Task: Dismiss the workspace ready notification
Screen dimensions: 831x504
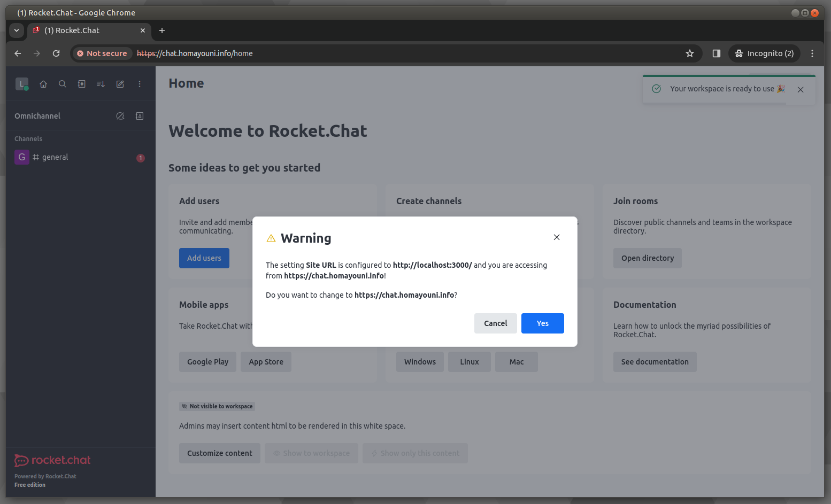Action: coord(801,90)
